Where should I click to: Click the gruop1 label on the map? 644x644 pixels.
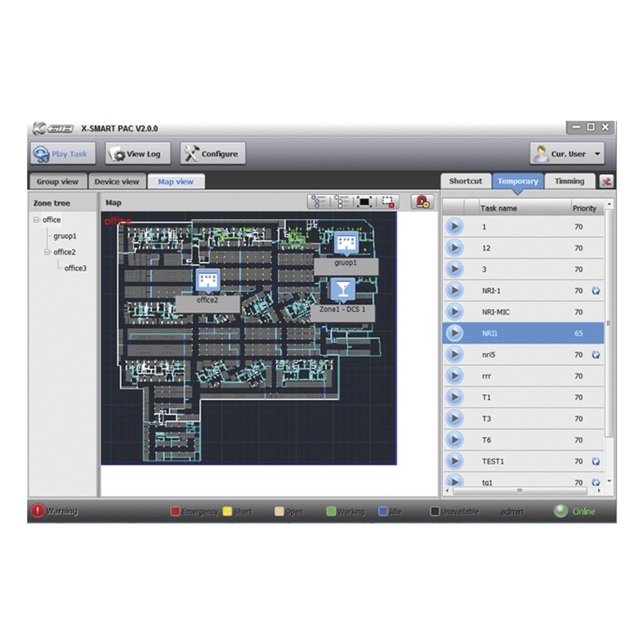tap(346, 266)
